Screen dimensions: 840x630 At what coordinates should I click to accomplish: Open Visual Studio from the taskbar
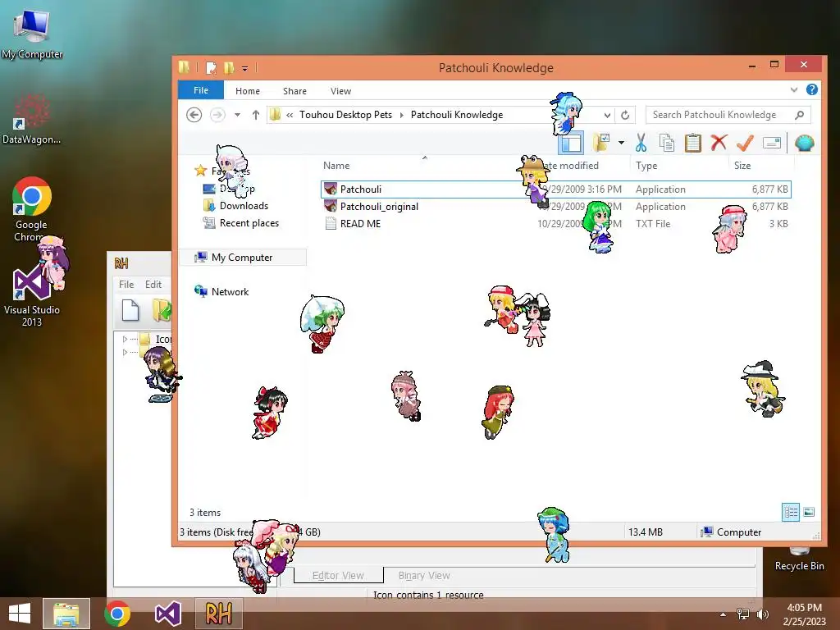click(x=167, y=614)
